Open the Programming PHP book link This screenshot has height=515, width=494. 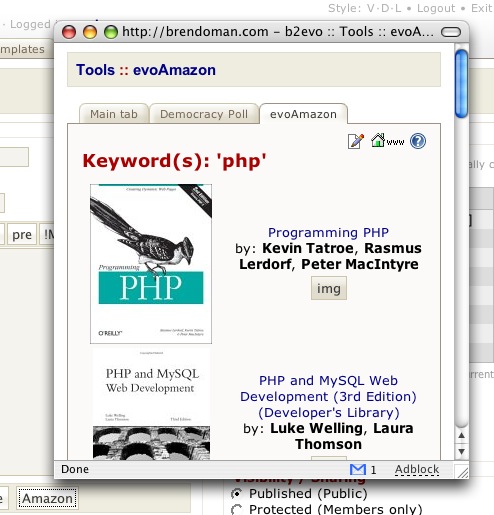pyautogui.click(x=328, y=232)
